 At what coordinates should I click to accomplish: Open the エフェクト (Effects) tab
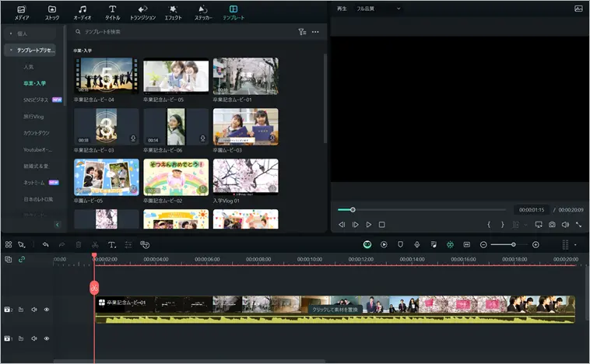pos(173,12)
